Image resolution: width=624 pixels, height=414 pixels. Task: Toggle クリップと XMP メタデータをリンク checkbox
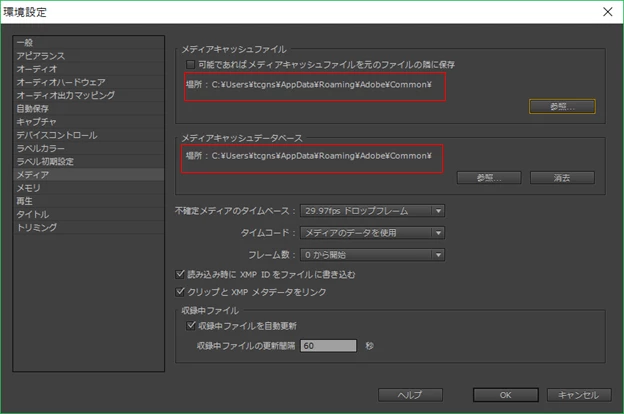[x=180, y=292]
